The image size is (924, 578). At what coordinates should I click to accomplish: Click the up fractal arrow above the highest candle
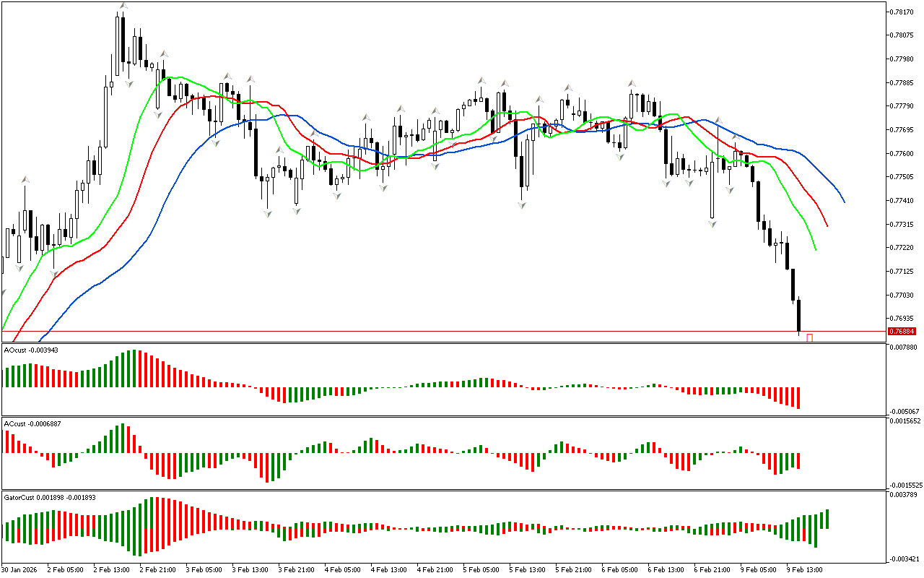123,6
